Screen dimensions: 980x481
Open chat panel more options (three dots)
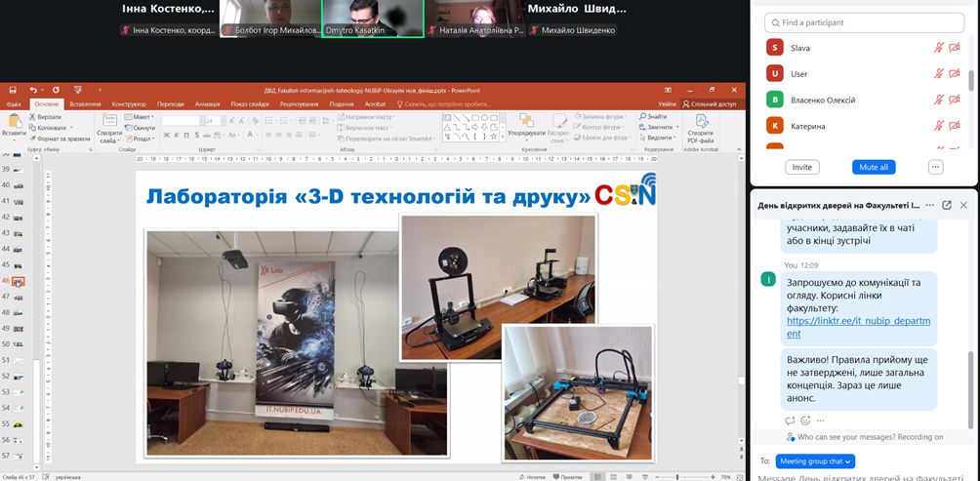(930, 206)
